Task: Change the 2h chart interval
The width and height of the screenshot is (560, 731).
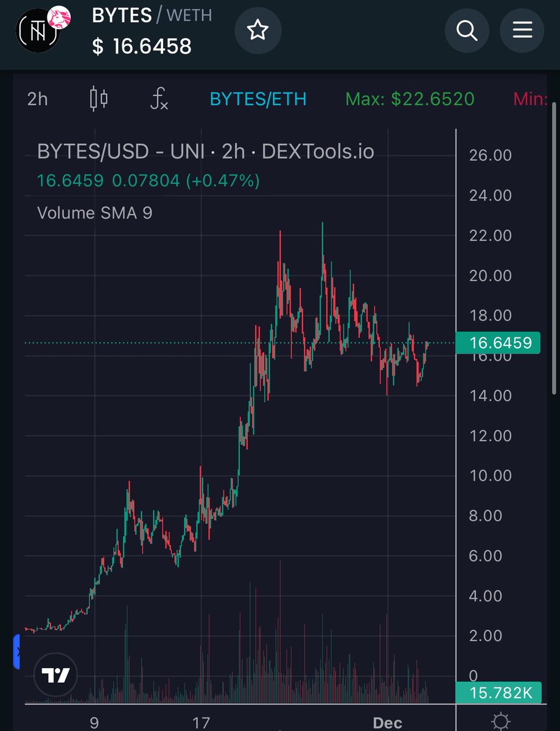Action: pyautogui.click(x=37, y=99)
